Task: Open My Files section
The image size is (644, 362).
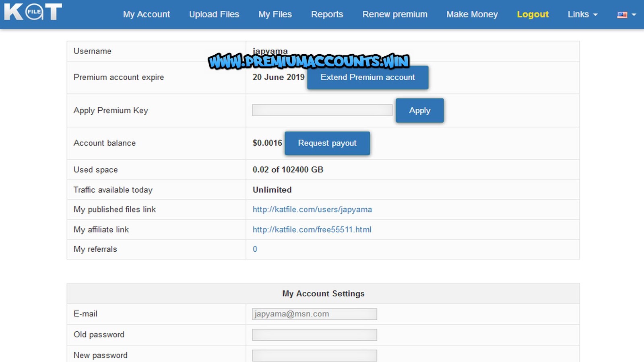Action: tap(275, 14)
